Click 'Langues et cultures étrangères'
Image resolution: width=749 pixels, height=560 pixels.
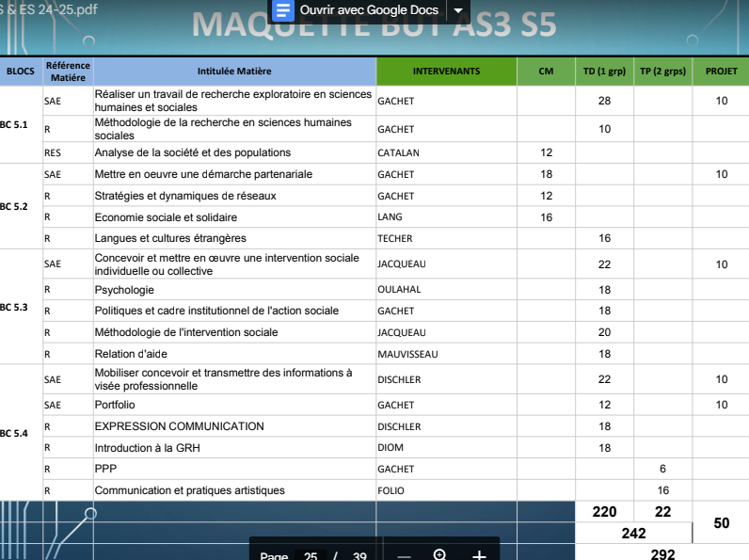click(170, 238)
